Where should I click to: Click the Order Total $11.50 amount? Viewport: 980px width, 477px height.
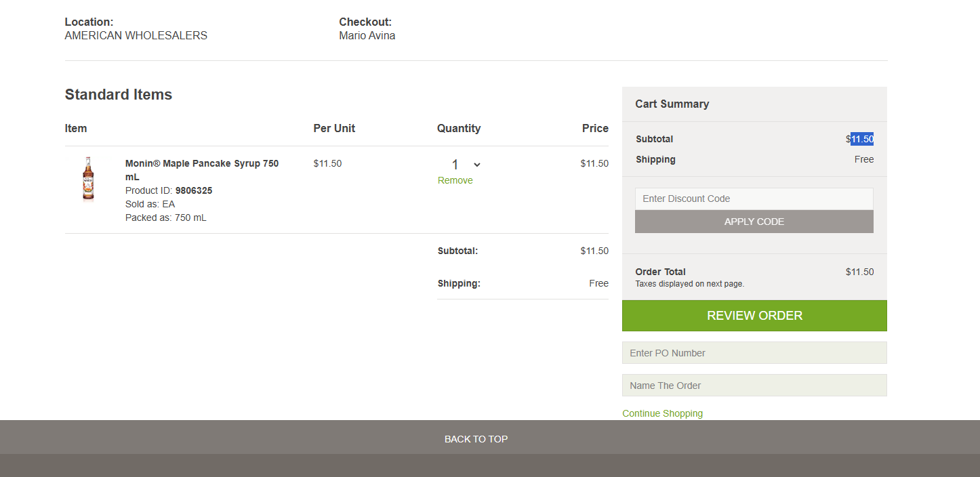pyautogui.click(x=859, y=272)
